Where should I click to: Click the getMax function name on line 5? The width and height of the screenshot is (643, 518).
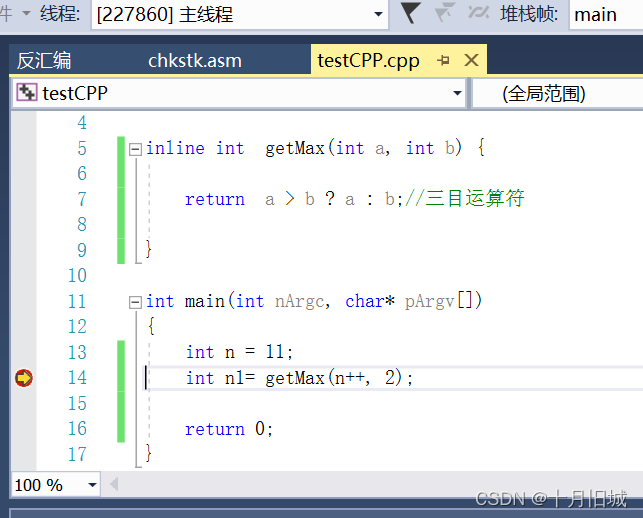295,148
